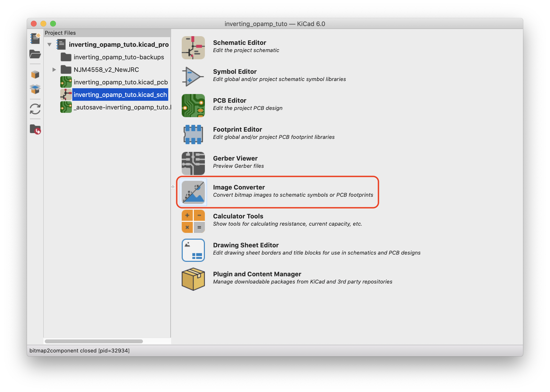Click the Archive project box icon

tap(35, 74)
